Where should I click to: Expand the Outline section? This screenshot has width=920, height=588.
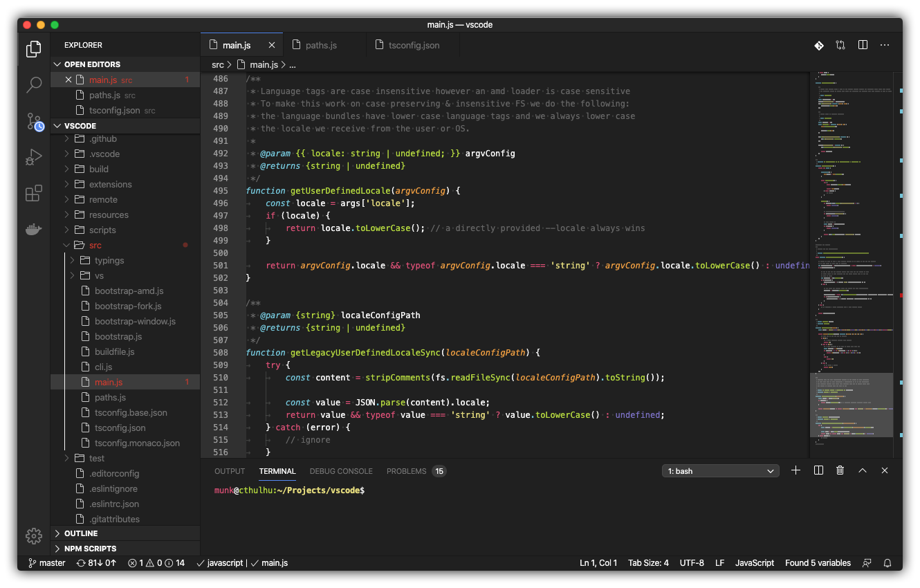(125, 533)
